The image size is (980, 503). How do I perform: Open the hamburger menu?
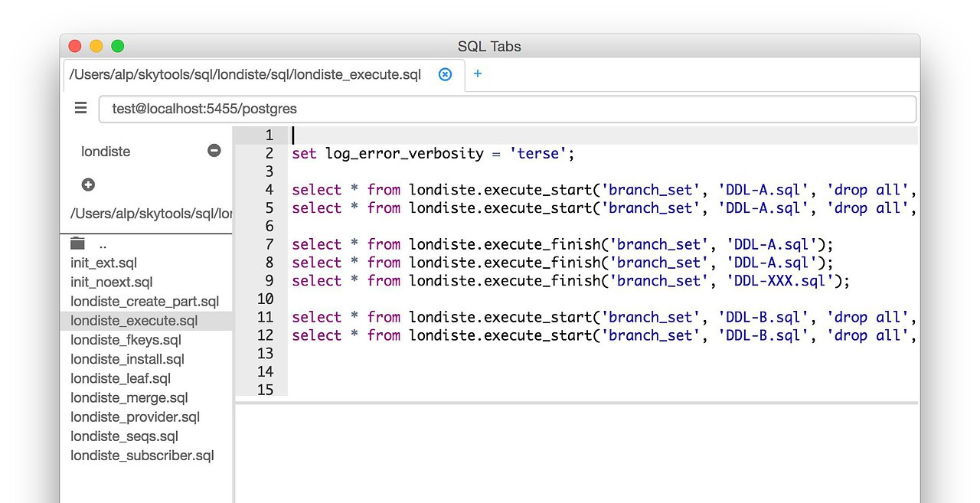click(x=80, y=108)
